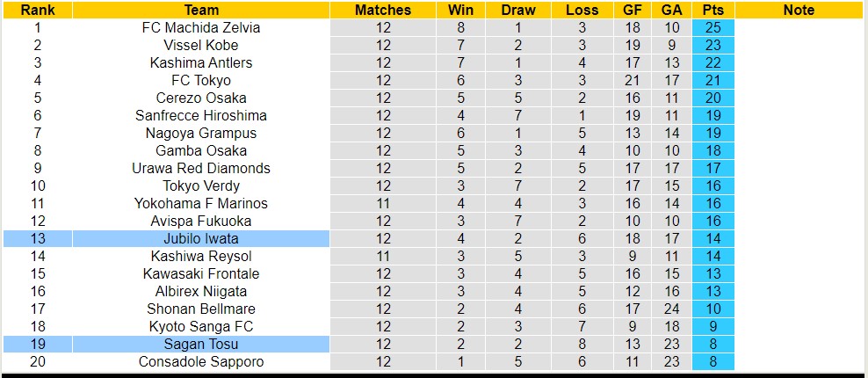Click the GA column header

tap(670, 11)
